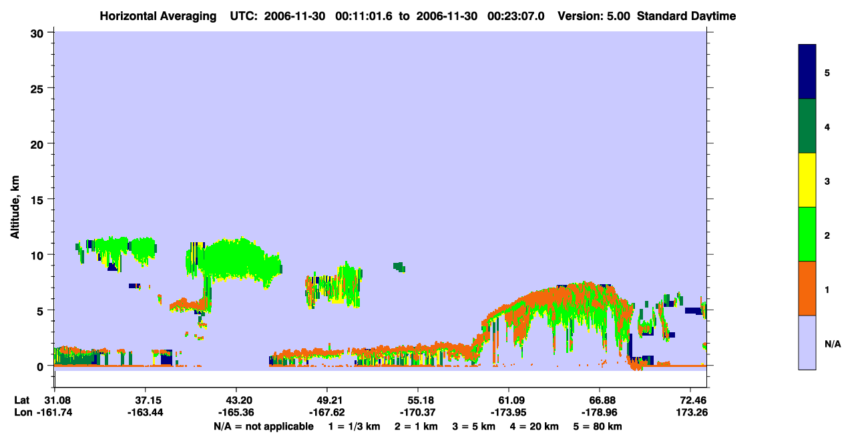Click the longitude value -163.44

(145, 413)
